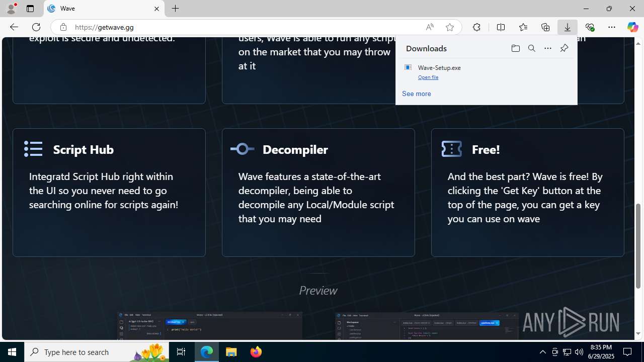The image size is (644, 362).
Task: Click the Wave-Setup.exe download name
Action: (x=439, y=67)
